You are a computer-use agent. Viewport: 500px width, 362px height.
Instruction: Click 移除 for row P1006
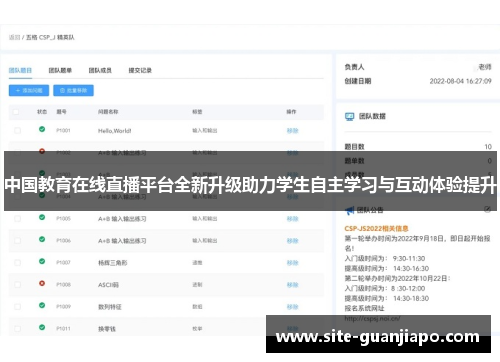(x=292, y=241)
